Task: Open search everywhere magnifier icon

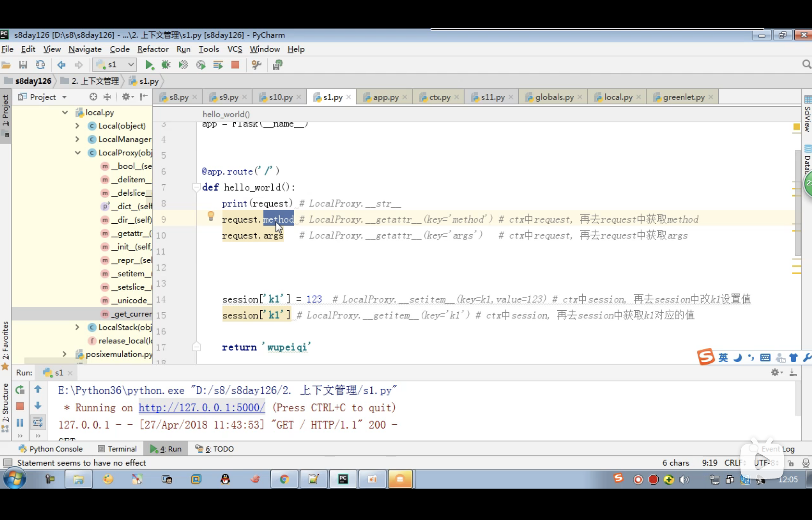Action: tap(806, 64)
